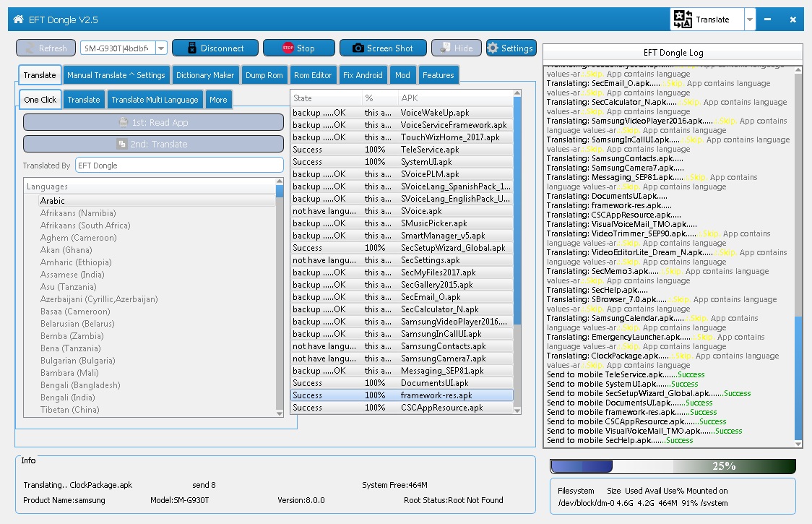Select Afrikaans (Namibia) language
Screen dimensions: 812x524
coord(78,213)
